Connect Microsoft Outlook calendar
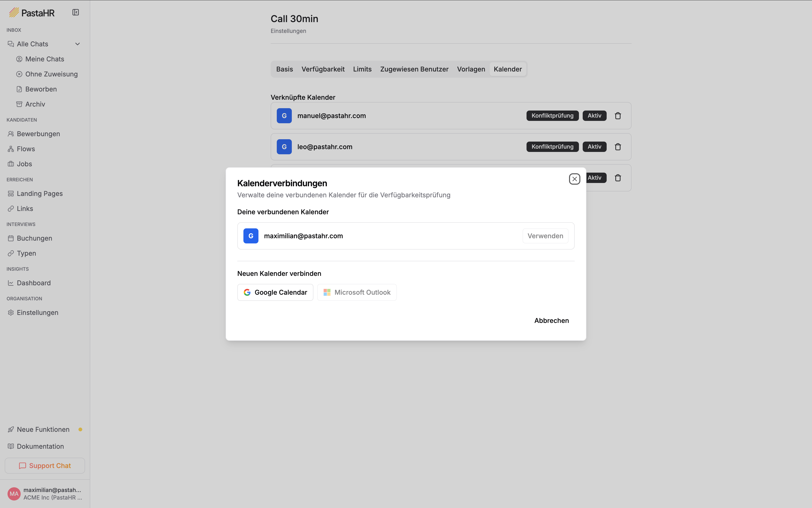 click(x=357, y=292)
